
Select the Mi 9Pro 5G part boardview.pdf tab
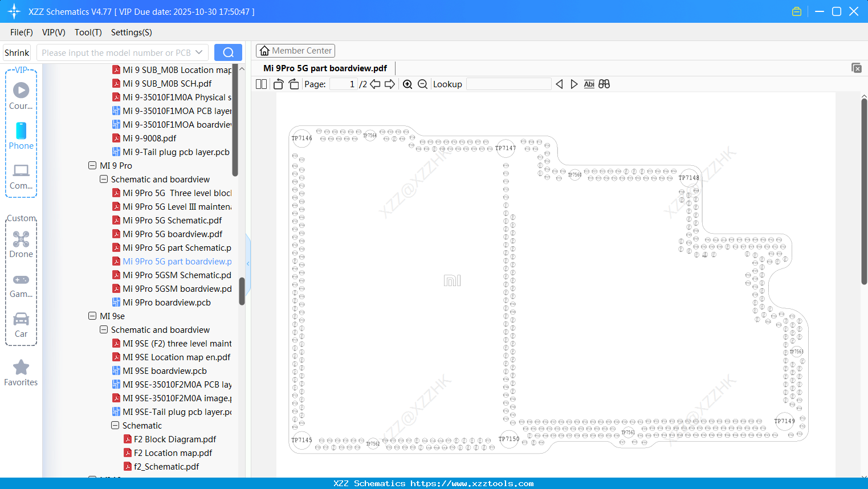coord(325,68)
